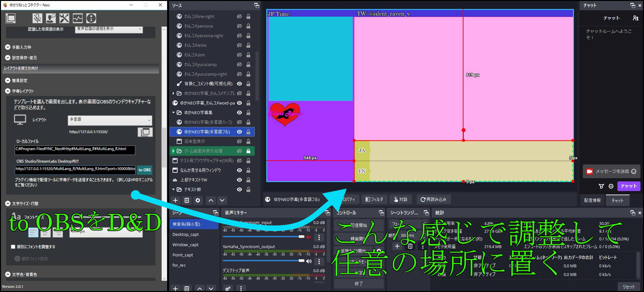The height and width of the screenshot is (292, 644).
Task: Move source down with arrow icon
Action: coord(222,200)
